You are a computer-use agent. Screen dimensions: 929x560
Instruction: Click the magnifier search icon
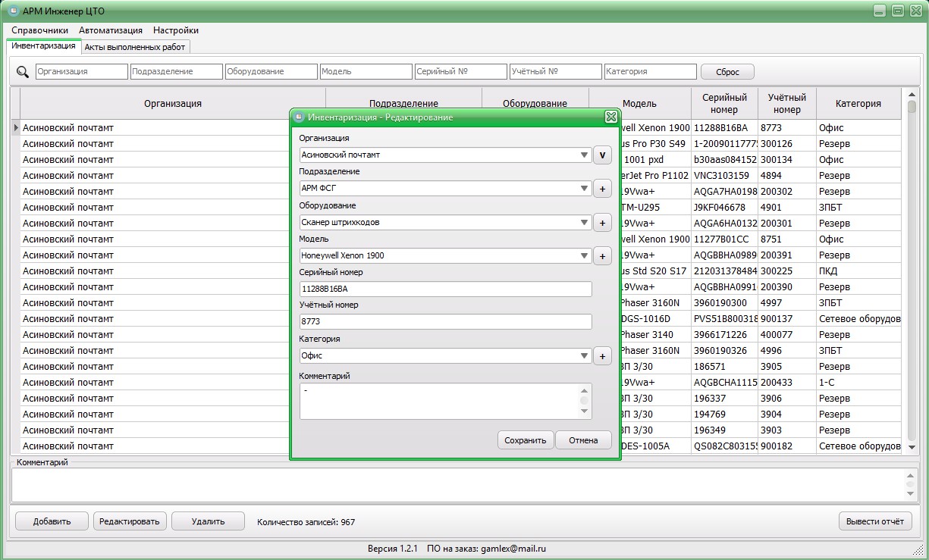(x=23, y=72)
